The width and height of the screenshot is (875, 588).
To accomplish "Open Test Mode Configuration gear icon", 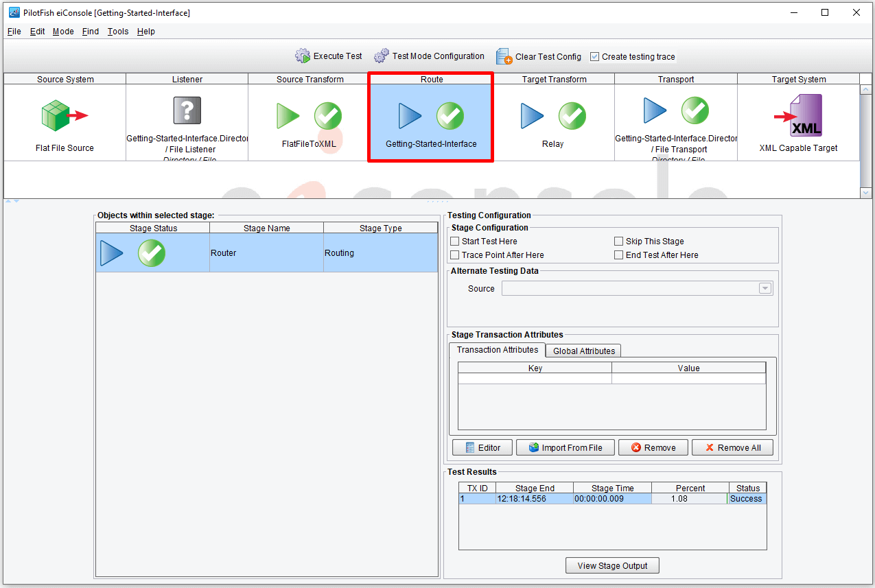I will click(x=382, y=56).
